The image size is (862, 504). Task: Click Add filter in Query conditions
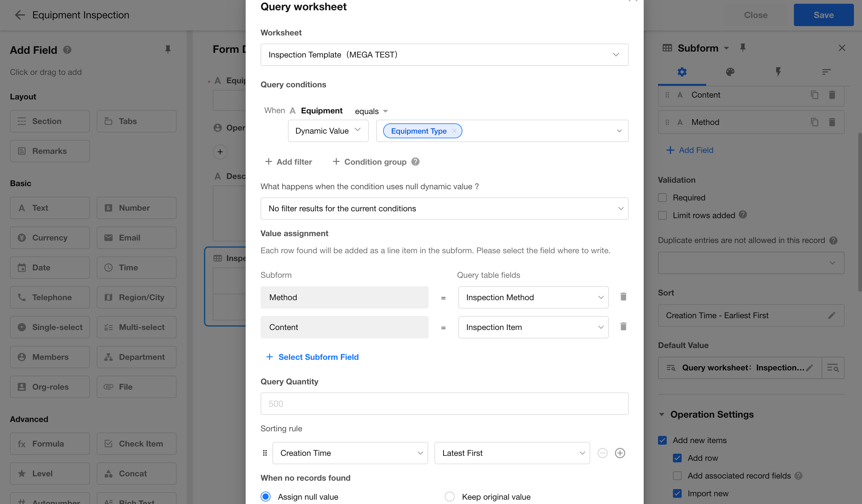coord(288,162)
